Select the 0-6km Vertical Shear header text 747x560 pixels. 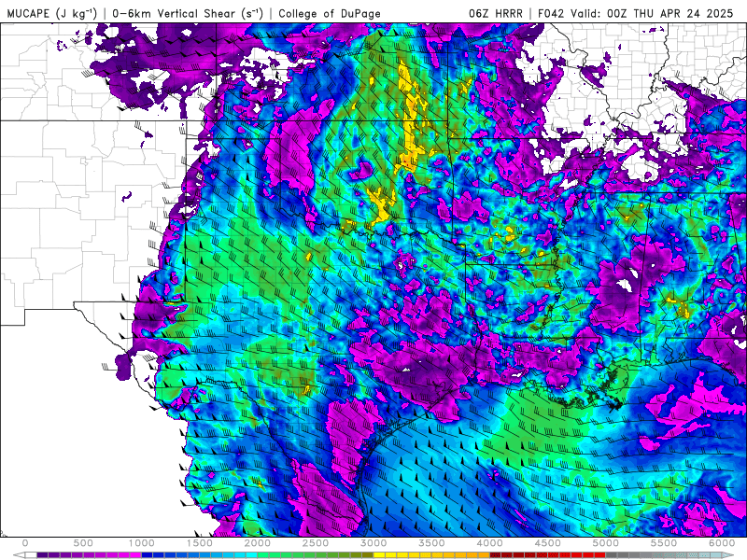click(188, 13)
